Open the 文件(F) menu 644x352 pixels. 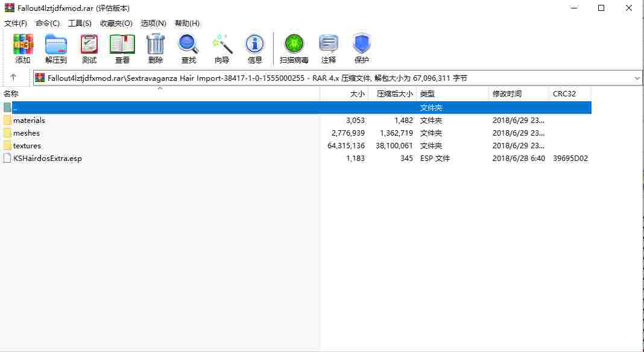pyautogui.click(x=16, y=24)
